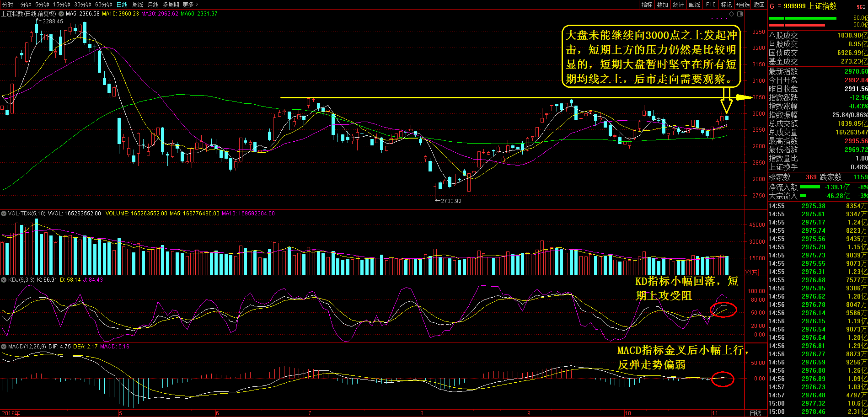Expand the main chart indicator dropdown arrow

pos(62,14)
